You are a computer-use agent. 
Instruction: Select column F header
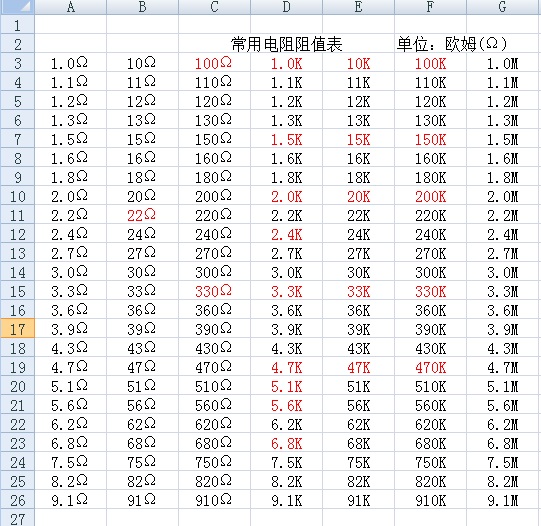(x=430, y=7)
